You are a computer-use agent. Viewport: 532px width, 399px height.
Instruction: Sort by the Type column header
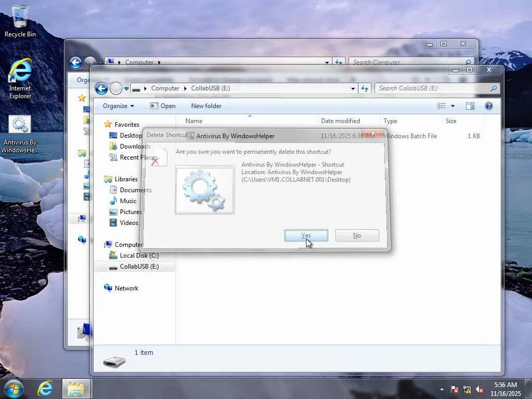390,121
